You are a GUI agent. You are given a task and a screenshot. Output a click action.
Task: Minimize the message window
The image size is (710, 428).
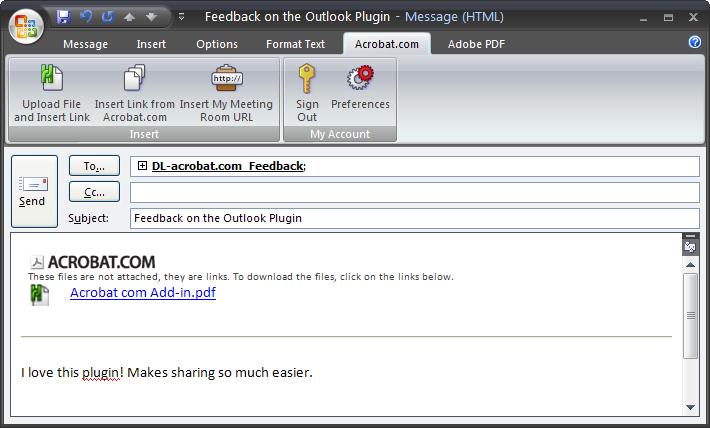[x=643, y=19]
